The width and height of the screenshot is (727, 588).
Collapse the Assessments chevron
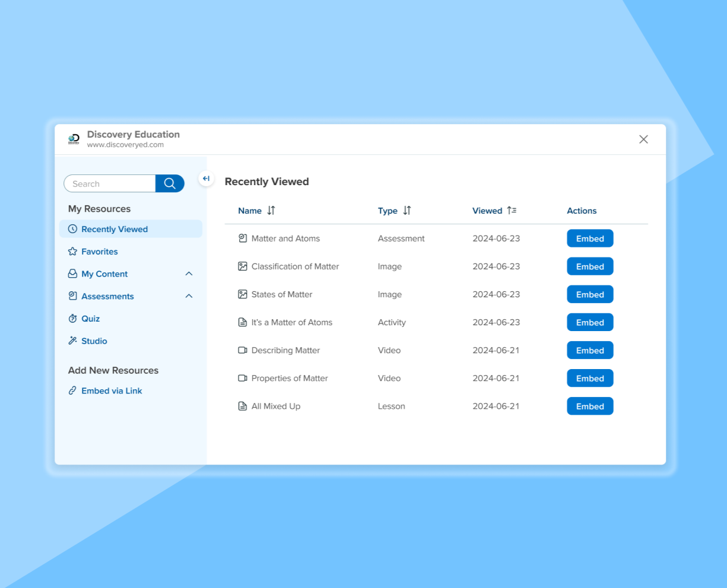[x=189, y=296]
